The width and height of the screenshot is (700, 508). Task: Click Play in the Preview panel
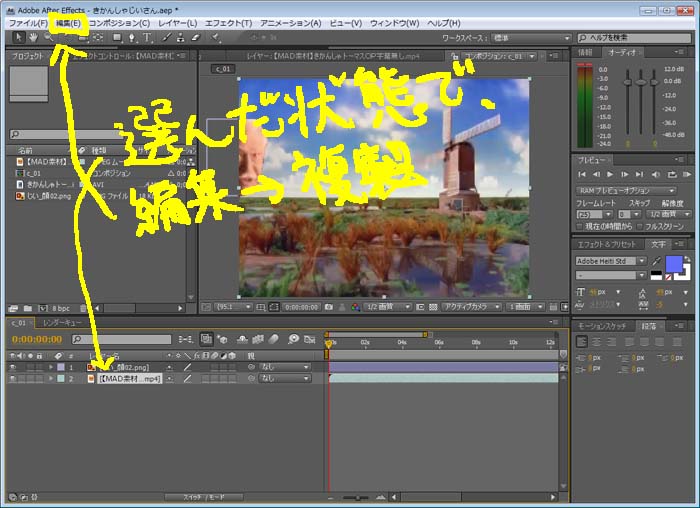pos(610,175)
